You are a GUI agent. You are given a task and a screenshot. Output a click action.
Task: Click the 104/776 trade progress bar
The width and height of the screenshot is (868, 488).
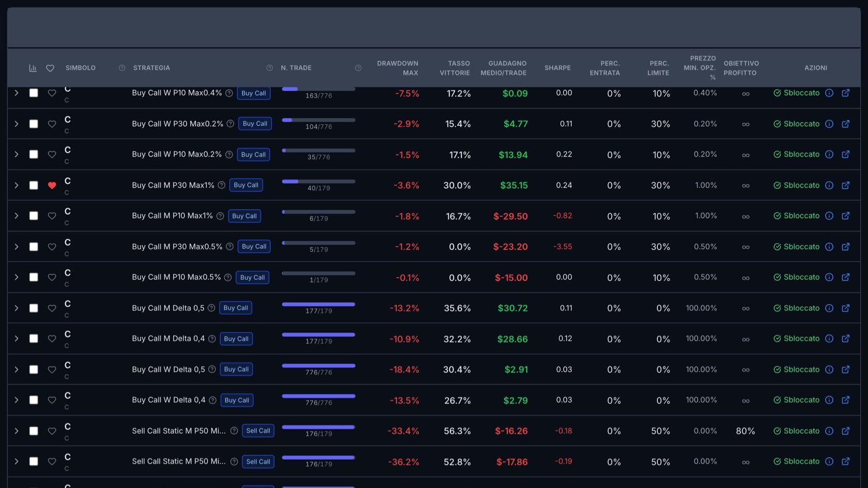pyautogui.click(x=318, y=120)
